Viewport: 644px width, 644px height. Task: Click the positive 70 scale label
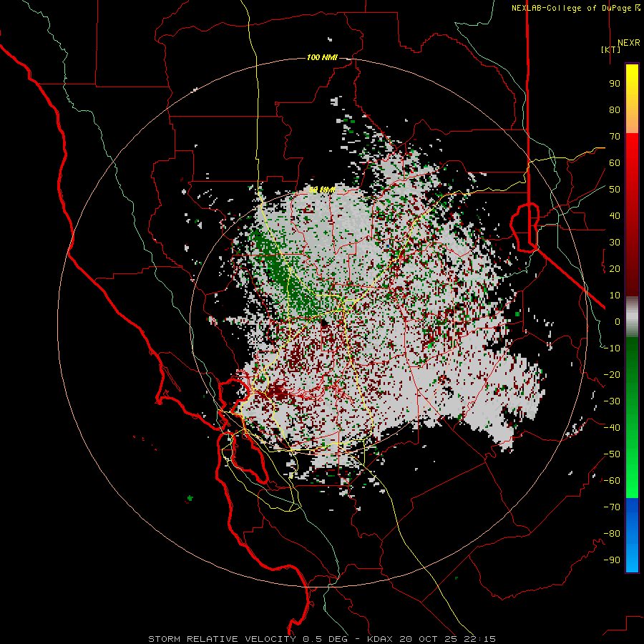(x=615, y=137)
